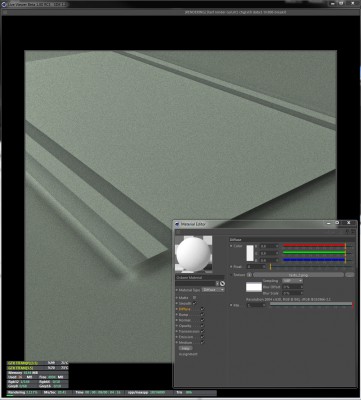The image size is (361, 400).
Task: Open the Material Type dropdown
Action: pyautogui.click(x=213, y=290)
